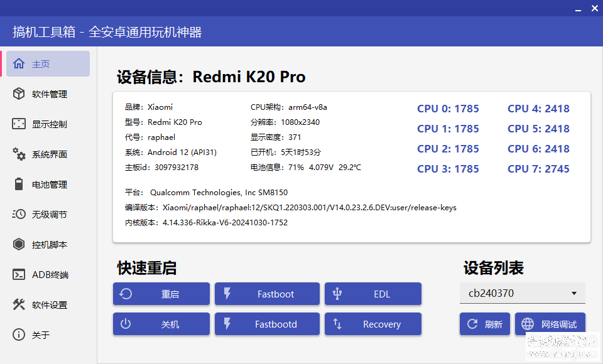This screenshot has width=603, height=364.
Task: Open the 控机脚本 page
Action: [x=48, y=245]
